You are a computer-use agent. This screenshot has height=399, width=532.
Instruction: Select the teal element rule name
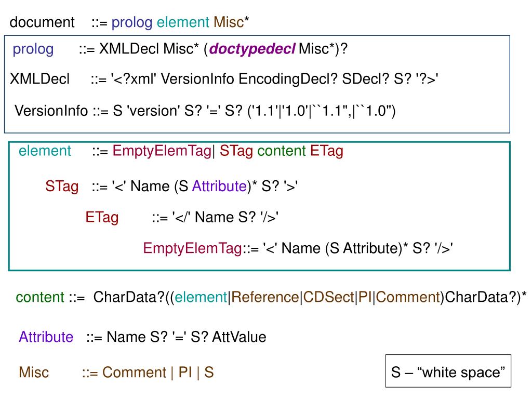tap(45, 151)
